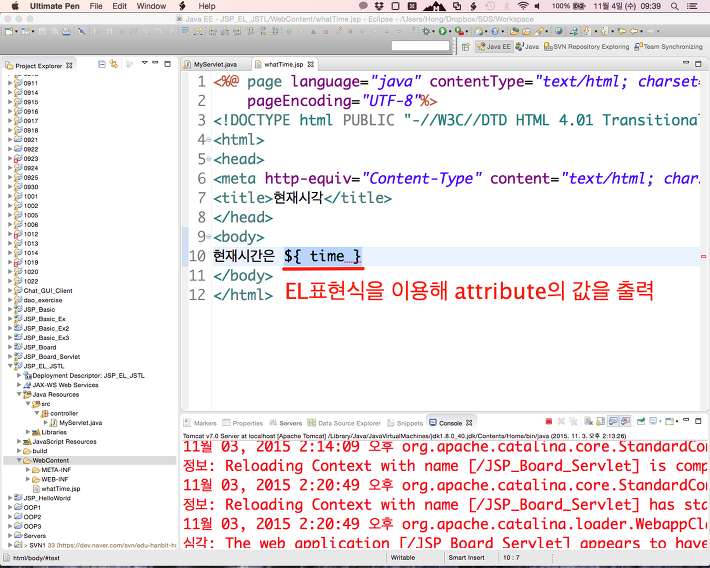Image resolution: width=710 pixels, height=568 pixels.
Task: Toggle Link with Editor in Project Explorer
Action: 113,64
